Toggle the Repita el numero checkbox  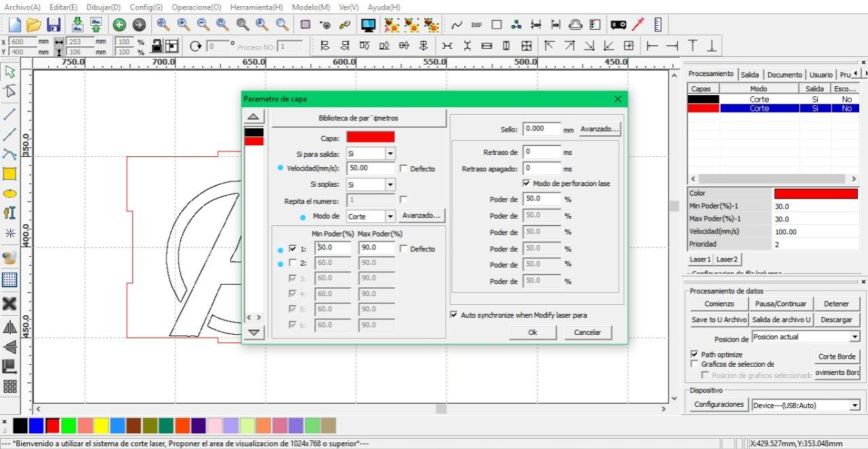point(404,200)
